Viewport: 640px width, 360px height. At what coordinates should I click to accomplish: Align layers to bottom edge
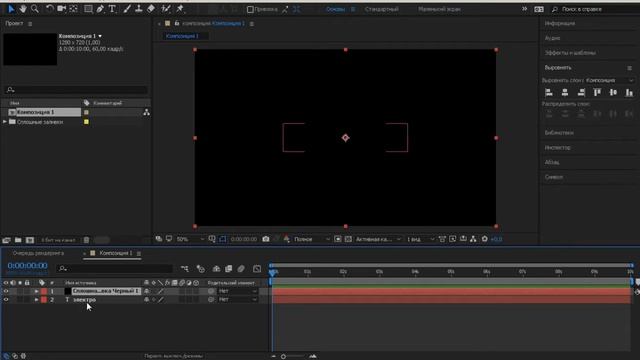coord(629,93)
